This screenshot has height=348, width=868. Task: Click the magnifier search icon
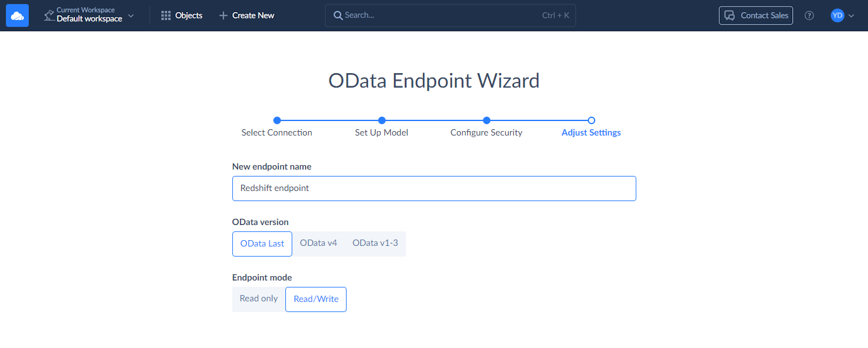tap(338, 15)
